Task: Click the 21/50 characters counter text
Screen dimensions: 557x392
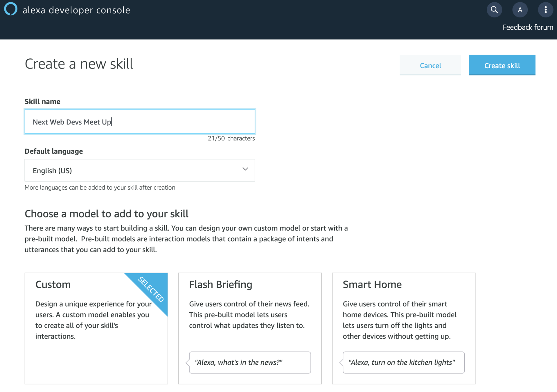Action: 231,139
